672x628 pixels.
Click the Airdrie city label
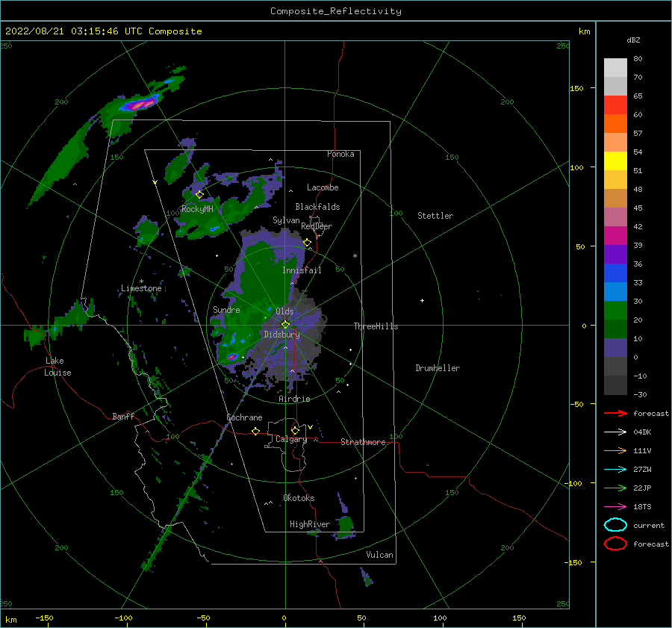294,399
